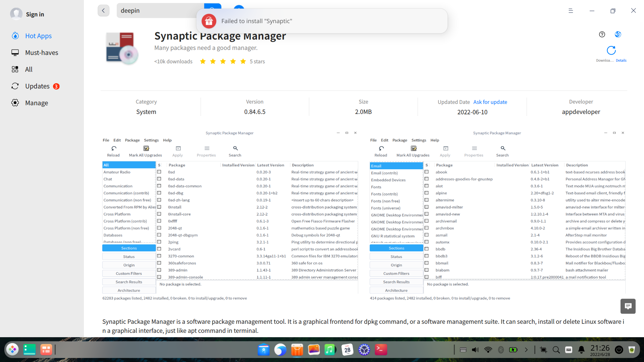Open the calendar showing 28 in dock

[x=347, y=350]
